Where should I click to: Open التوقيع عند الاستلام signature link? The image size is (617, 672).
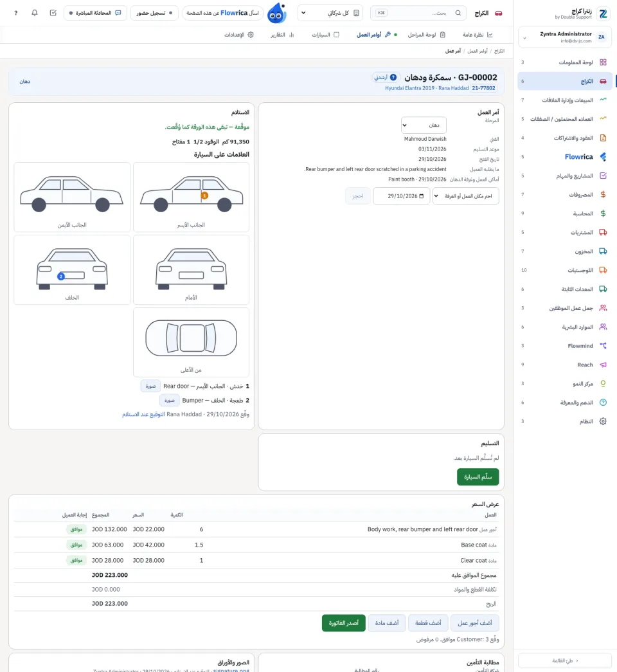click(x=143, y=414)
